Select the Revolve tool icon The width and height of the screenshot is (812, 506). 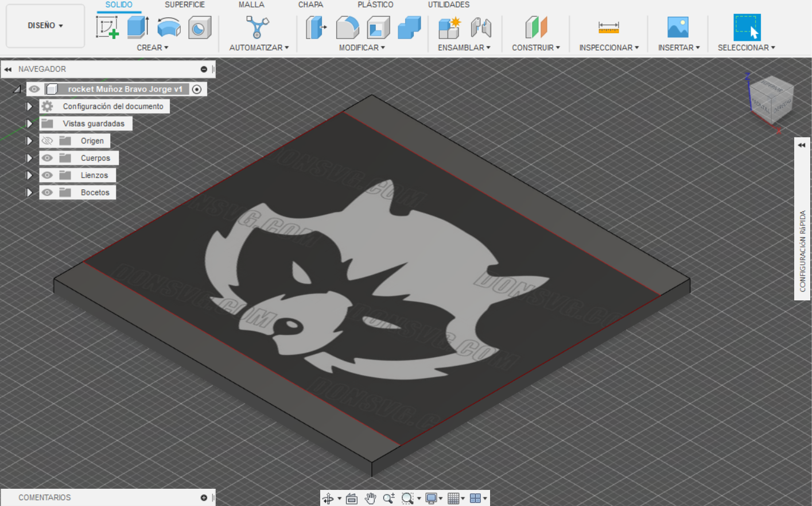[169, 27]
